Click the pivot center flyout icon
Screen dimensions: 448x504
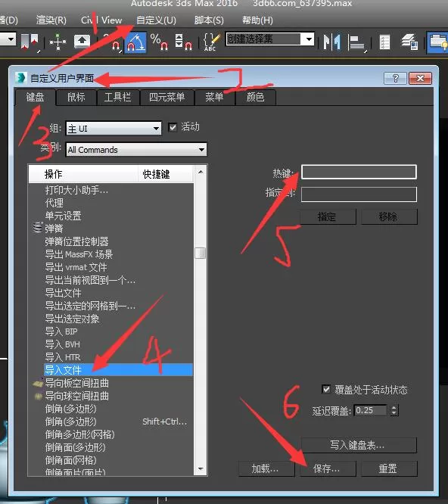pyautogui.click(x=30, y=42)
